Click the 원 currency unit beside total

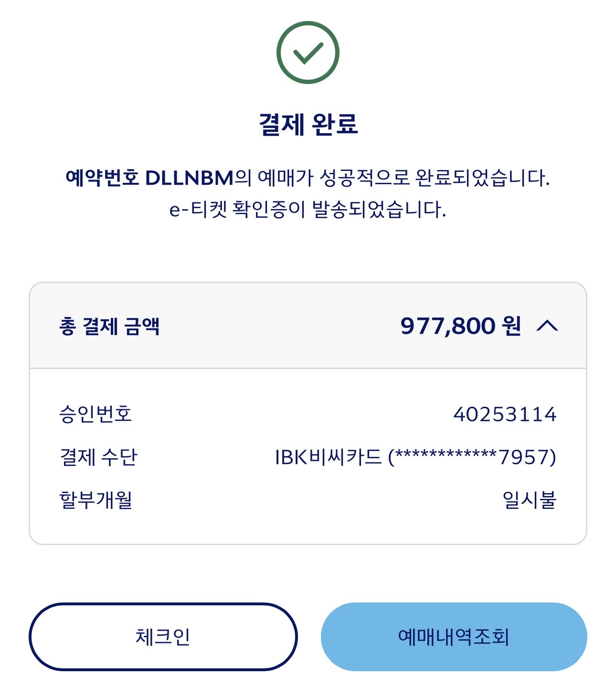(511, 326)
